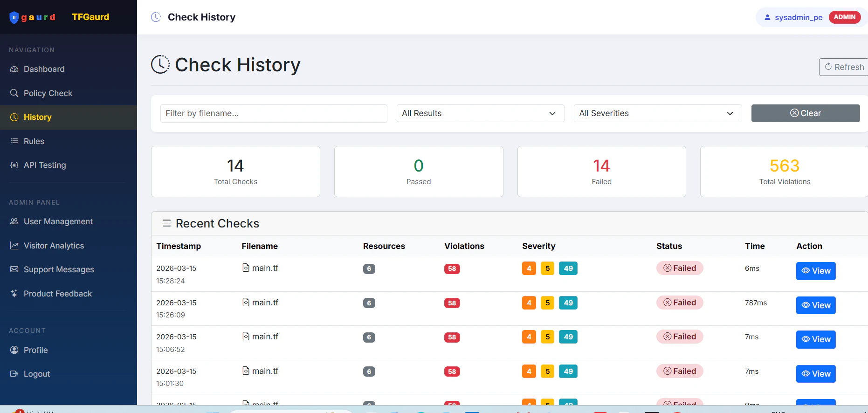Open the Profile menu item
This screenshot has height=413, width=868.
coord(35,350)
